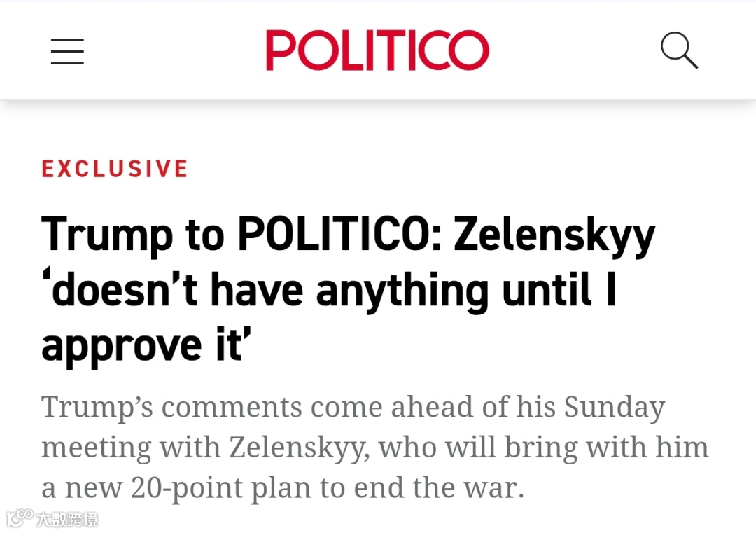
Task: Open the hamburger navigation menu
Action: (67, 52)
